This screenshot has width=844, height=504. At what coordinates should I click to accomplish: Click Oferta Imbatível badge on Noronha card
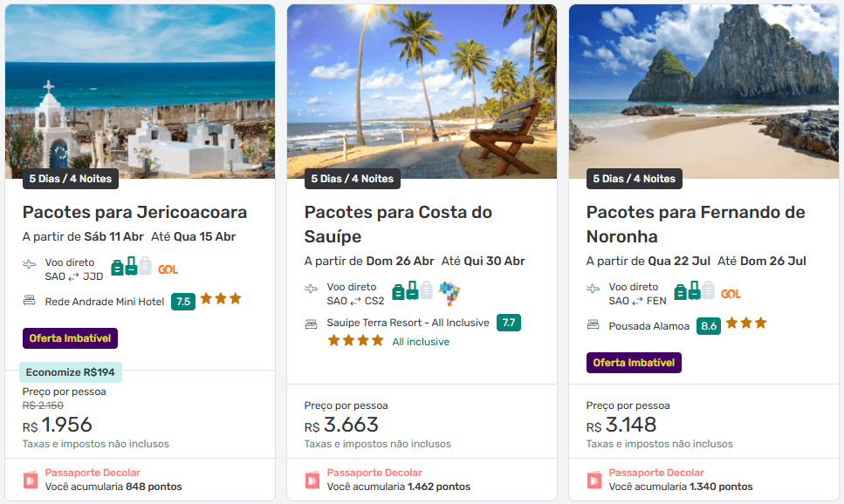[x=634, y=363]
